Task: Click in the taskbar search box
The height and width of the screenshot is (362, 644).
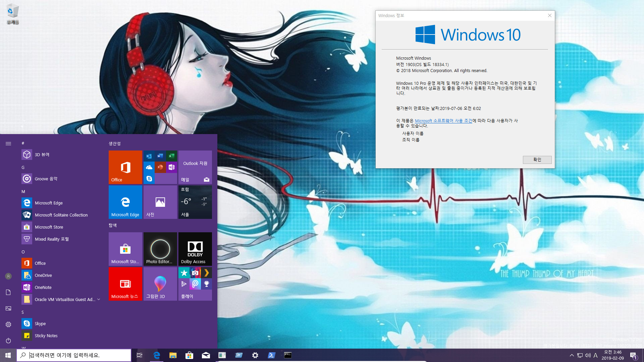Action: click(x=74, y=355)
